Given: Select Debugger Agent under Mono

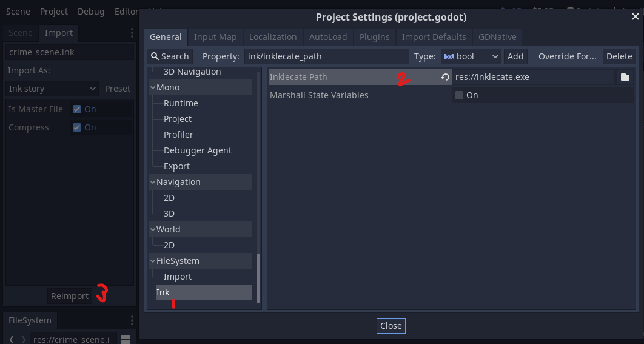Looking at the screenshot, I should coord(198,150).
